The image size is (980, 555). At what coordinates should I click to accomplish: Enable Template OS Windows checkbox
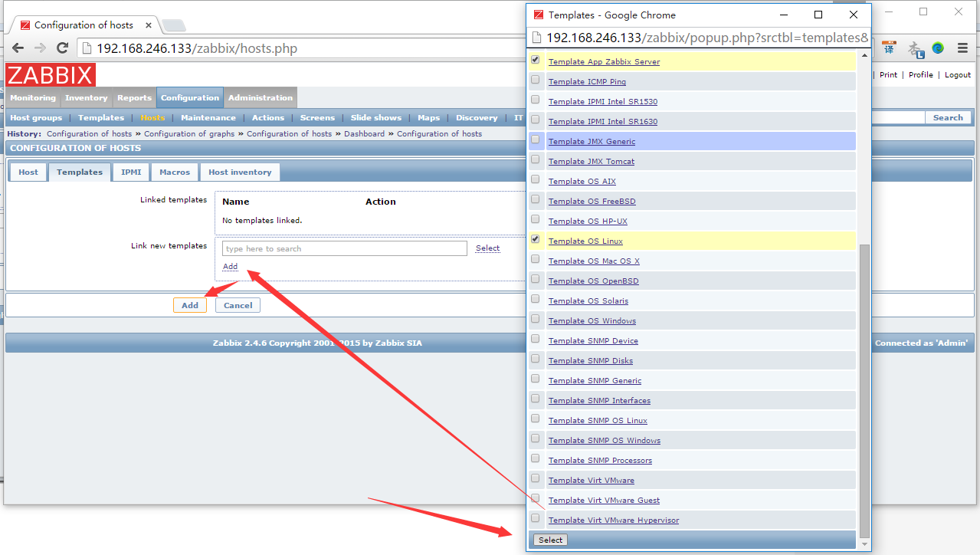point(535,319)
